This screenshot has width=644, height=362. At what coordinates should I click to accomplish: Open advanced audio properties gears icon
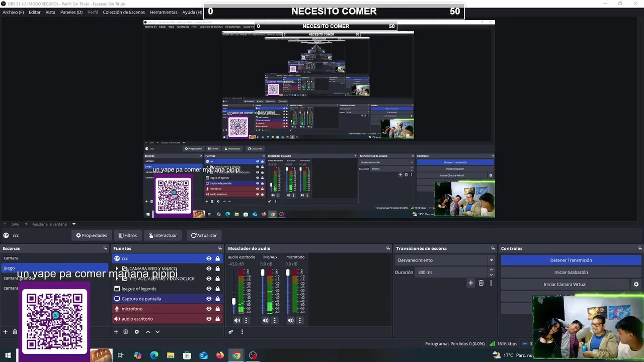pyautogui.click(x=231, y=332)
